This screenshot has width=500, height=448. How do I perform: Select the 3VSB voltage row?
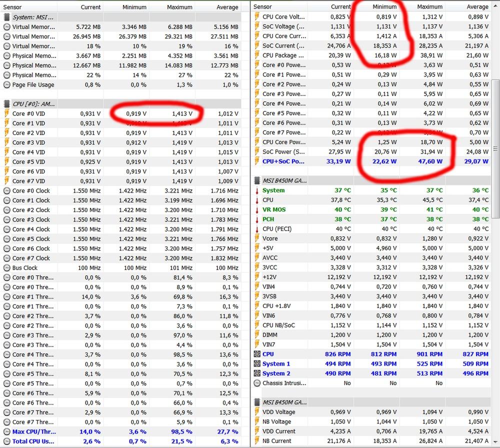(371, 296)
